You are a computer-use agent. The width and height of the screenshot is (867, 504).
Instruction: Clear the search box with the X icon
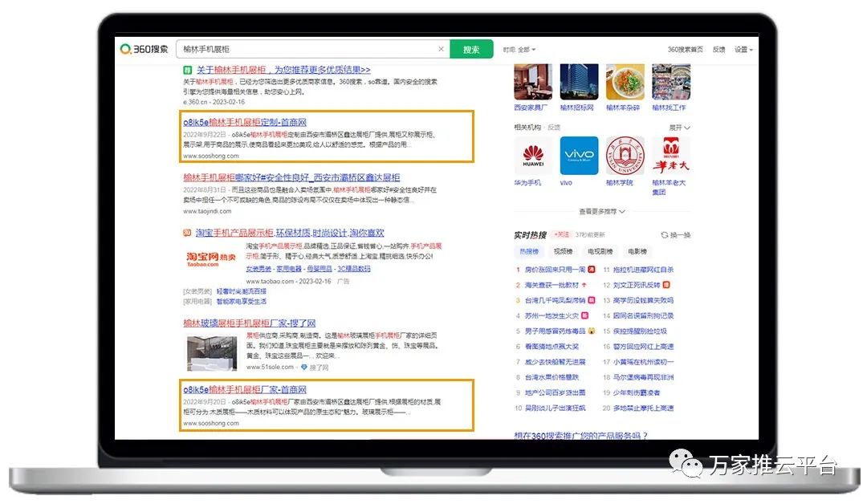point(441,49)
